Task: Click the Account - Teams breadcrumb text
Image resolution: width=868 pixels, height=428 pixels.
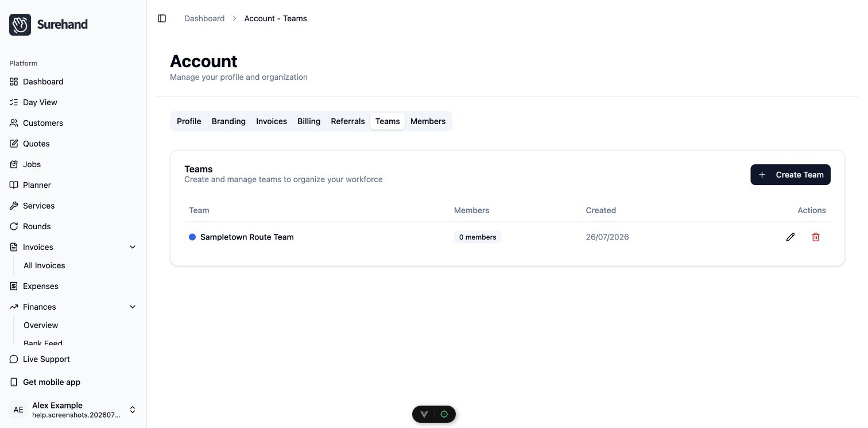Action: coord(276,18)
